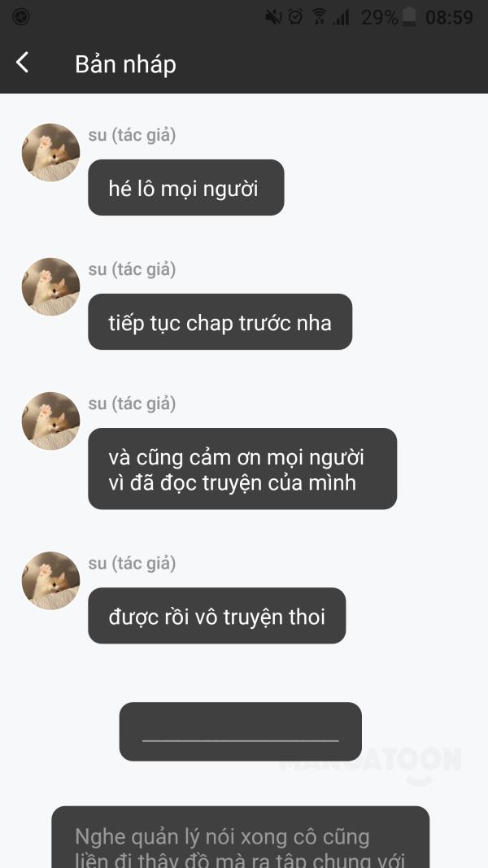Tap the "Bản nháp" header title
The height and width of the screenshot is (868, 488).
tap(125, 64)
